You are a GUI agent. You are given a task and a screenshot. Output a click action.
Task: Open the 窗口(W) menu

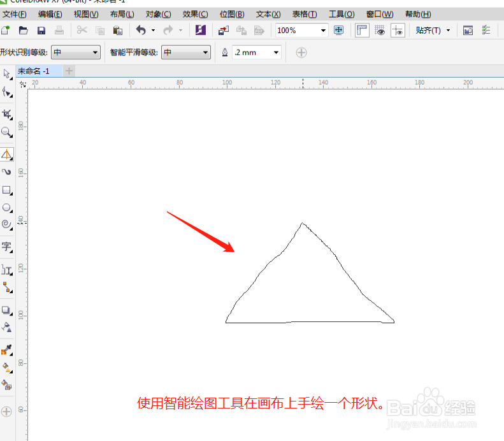pos(380,14)
